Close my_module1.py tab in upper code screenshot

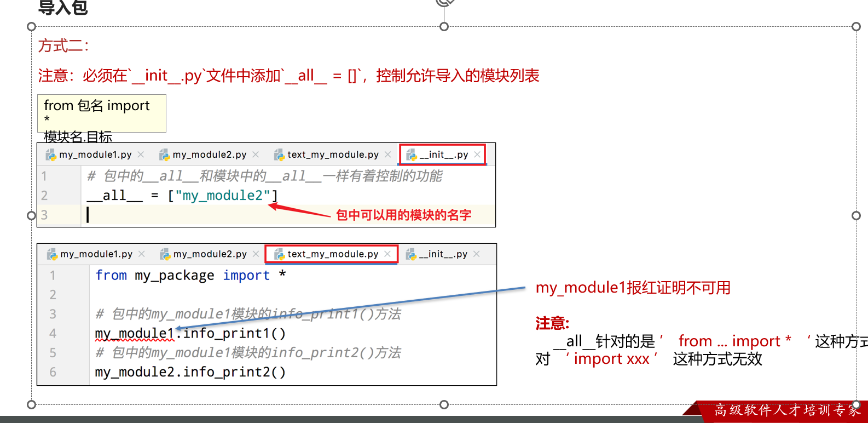141,155
